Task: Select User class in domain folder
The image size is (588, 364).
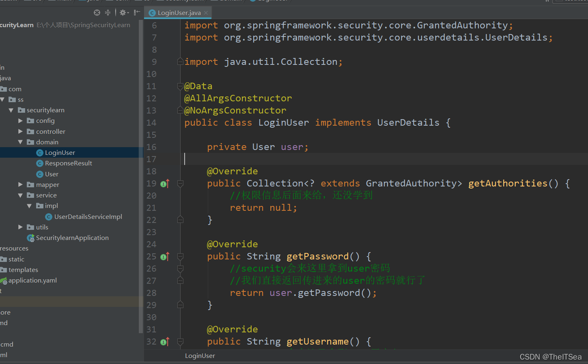Action: (52, 174)
